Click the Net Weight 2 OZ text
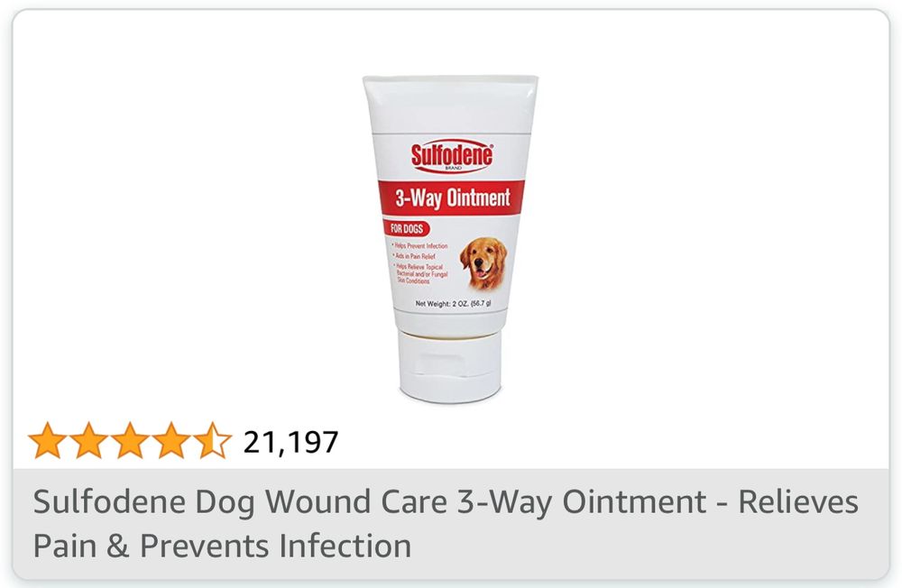Viewport: 902px width, 588px height. point(453,303)
